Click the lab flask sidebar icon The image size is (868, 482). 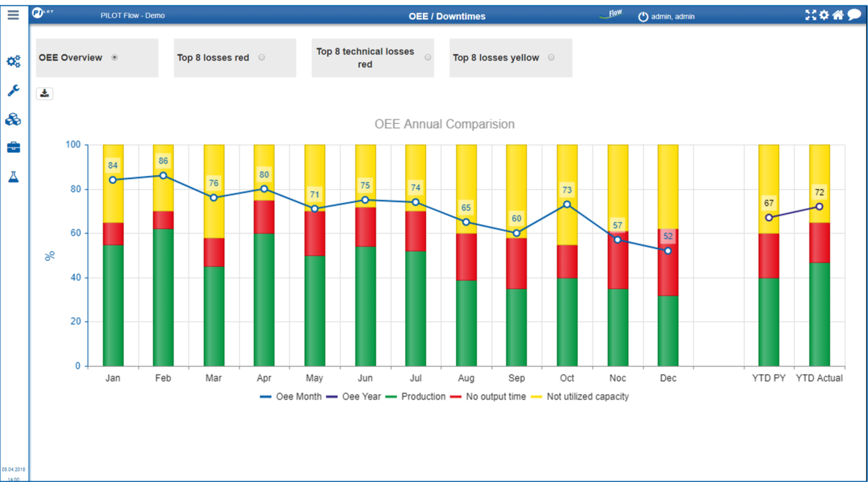click(x=13, y=177)
